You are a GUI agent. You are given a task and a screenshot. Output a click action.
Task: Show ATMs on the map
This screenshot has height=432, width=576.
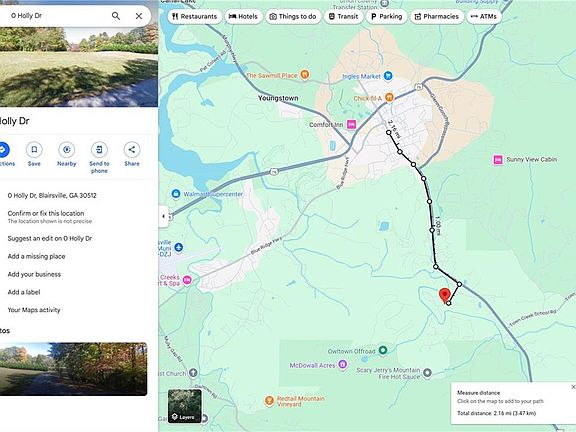(484, 17)
